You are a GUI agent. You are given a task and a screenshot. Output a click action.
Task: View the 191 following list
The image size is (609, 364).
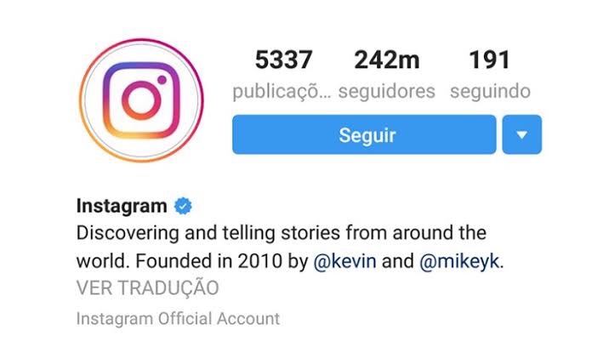(489, 60)
